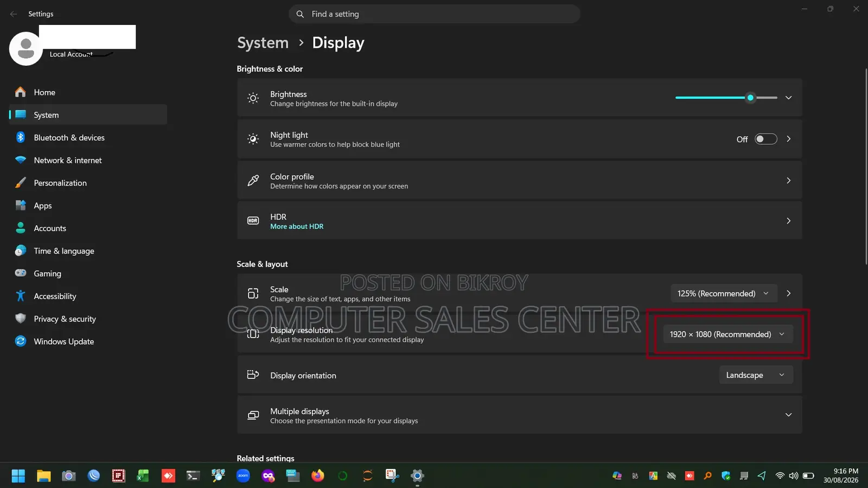868x488 pixels.
Task: Launch Firefox from the taskbar
Action: click(x=317, y=476)
